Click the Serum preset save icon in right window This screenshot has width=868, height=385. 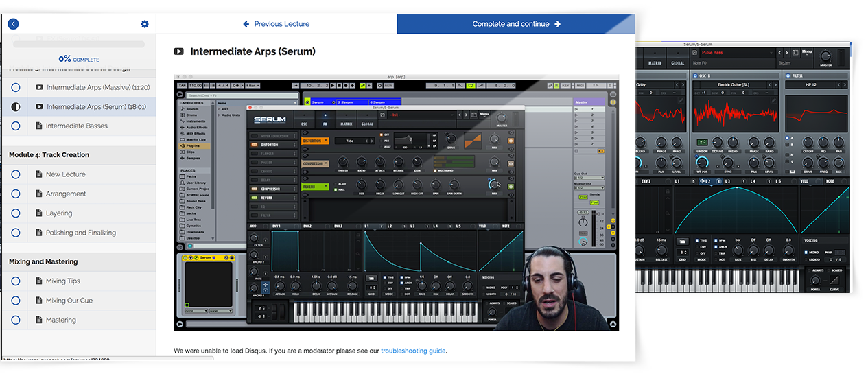coord(695,52)
